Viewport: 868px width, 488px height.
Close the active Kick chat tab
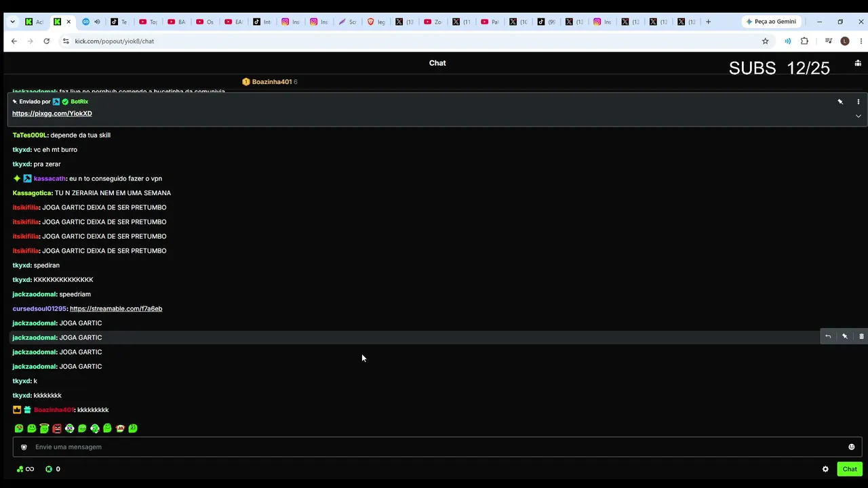click(68, 22)
